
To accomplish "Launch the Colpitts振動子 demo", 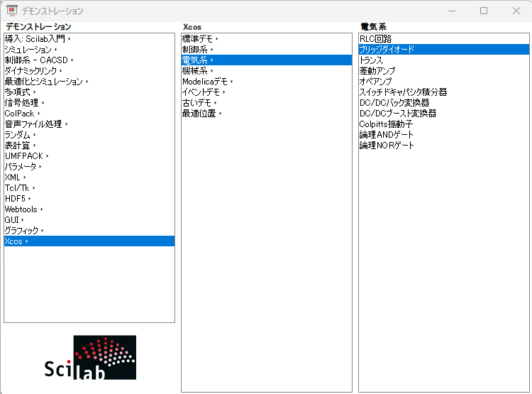I will (x=444, y=124).
